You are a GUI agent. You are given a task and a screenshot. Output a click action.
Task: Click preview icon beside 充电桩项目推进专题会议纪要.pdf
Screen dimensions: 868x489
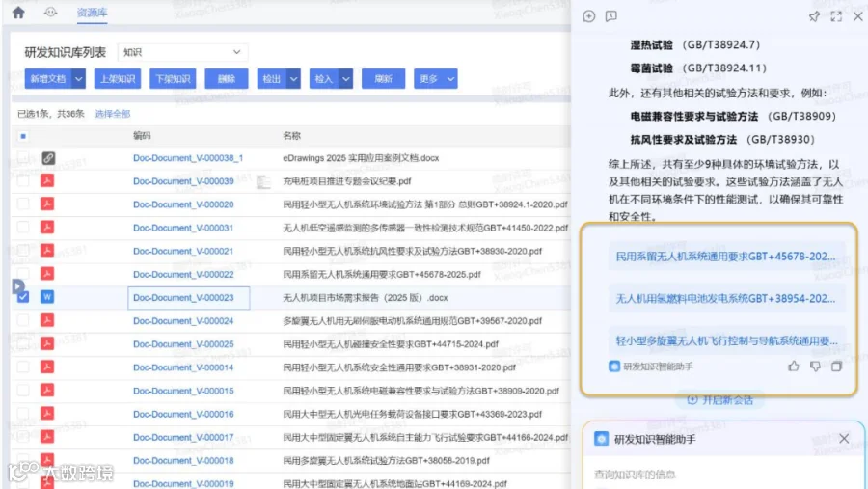[263, 181]
